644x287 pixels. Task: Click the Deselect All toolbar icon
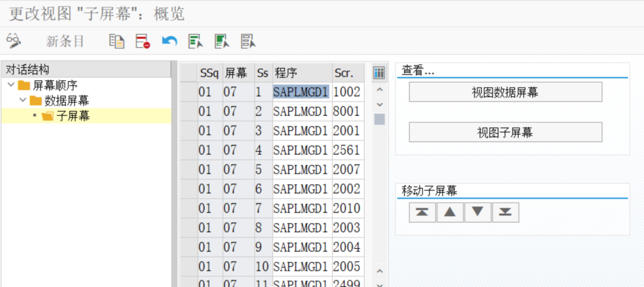pos(248,41)
